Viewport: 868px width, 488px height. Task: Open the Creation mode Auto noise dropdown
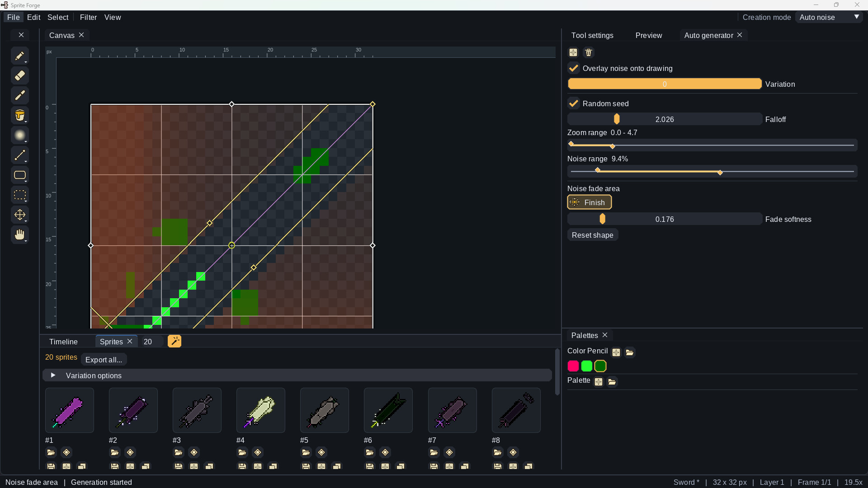[x=829, y=17]
